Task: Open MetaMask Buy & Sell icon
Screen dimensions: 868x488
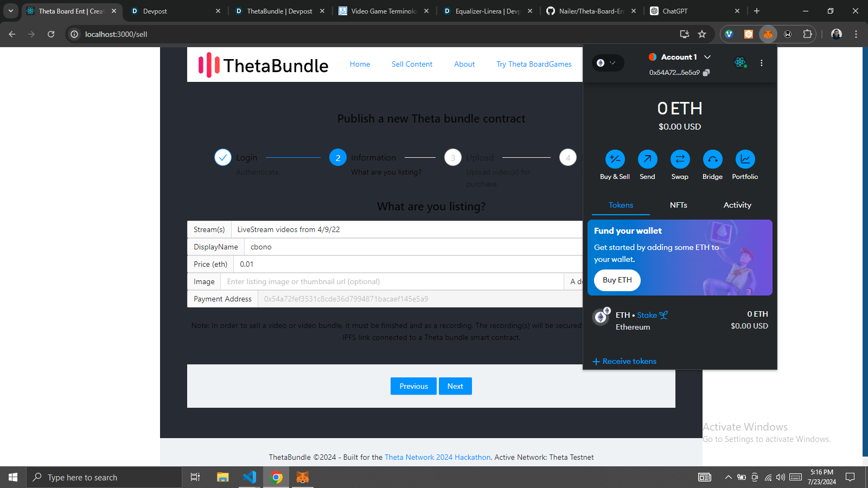Action: 615,159
